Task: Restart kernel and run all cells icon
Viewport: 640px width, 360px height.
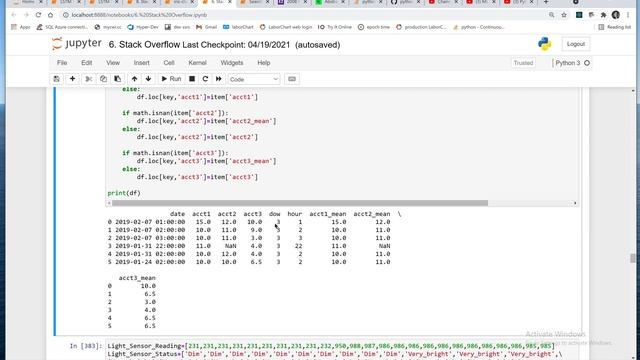Action: pos(219,79)
